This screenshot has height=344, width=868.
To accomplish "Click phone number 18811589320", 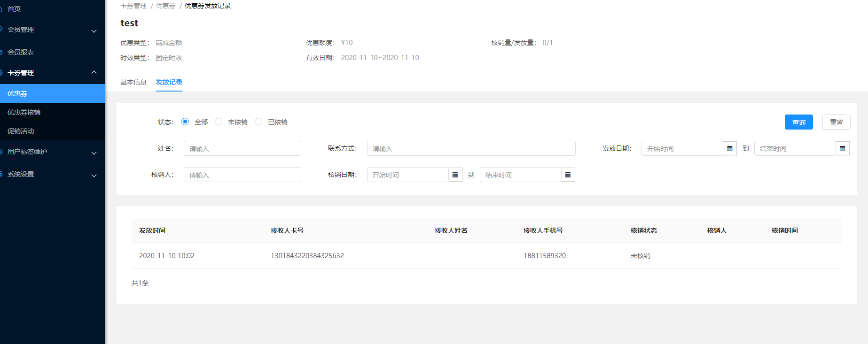I will tap(545, 256).
